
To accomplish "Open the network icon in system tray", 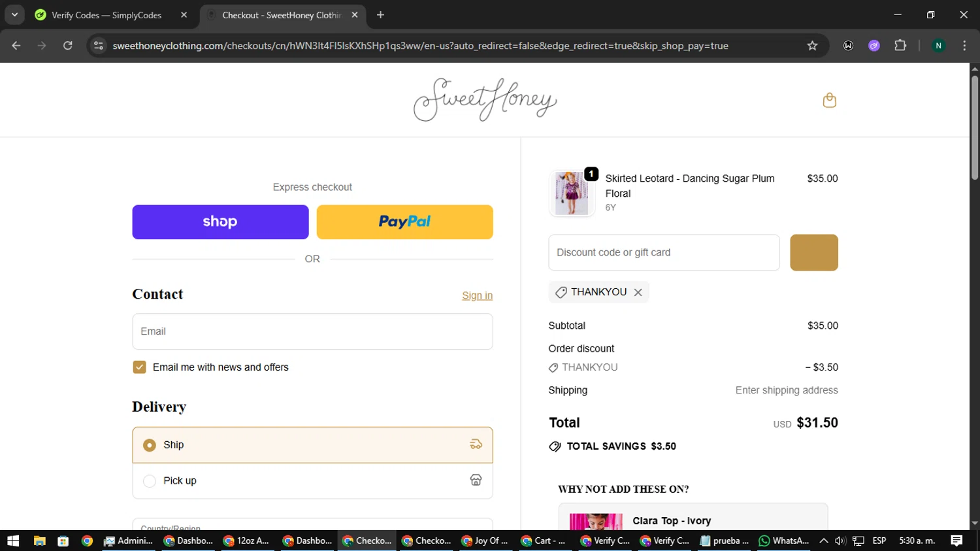I will pyautogui.click(x=858, y=541).
